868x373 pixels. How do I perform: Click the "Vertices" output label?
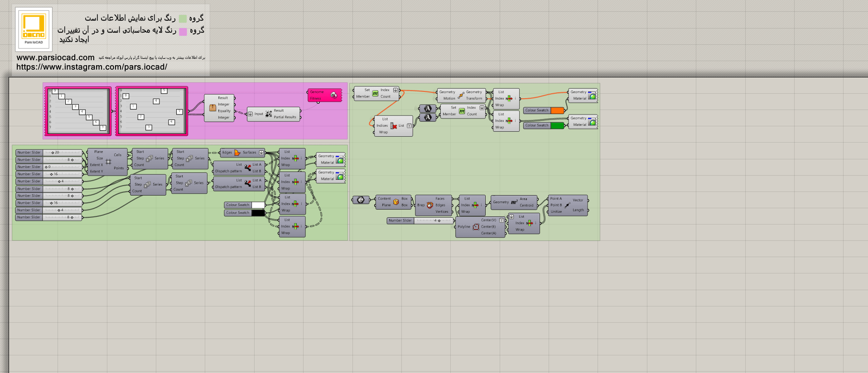(x=442, y=212)
